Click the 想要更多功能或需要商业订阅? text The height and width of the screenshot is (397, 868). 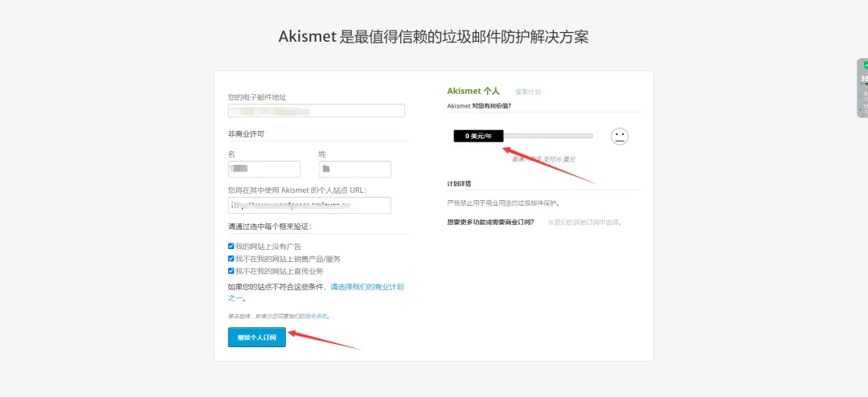[490, 222]
